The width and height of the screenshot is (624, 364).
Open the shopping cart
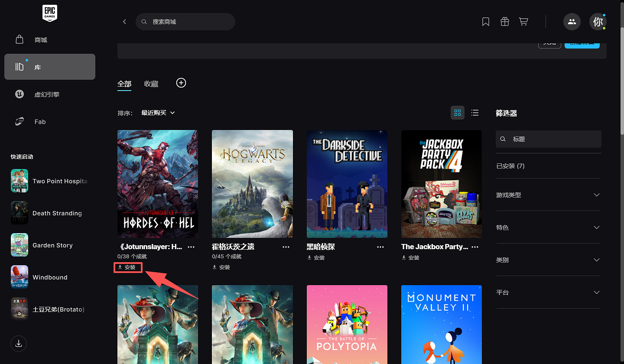[523, 22]
